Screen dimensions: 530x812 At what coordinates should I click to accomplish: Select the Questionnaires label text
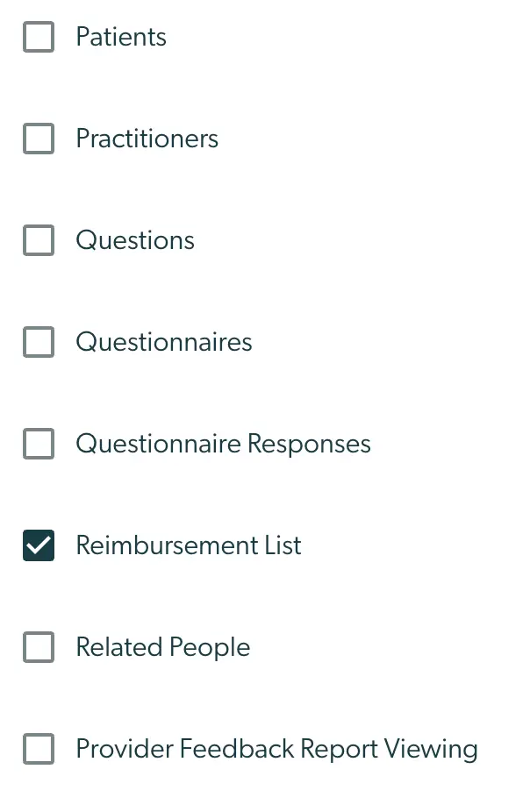(x=163, y=342)
